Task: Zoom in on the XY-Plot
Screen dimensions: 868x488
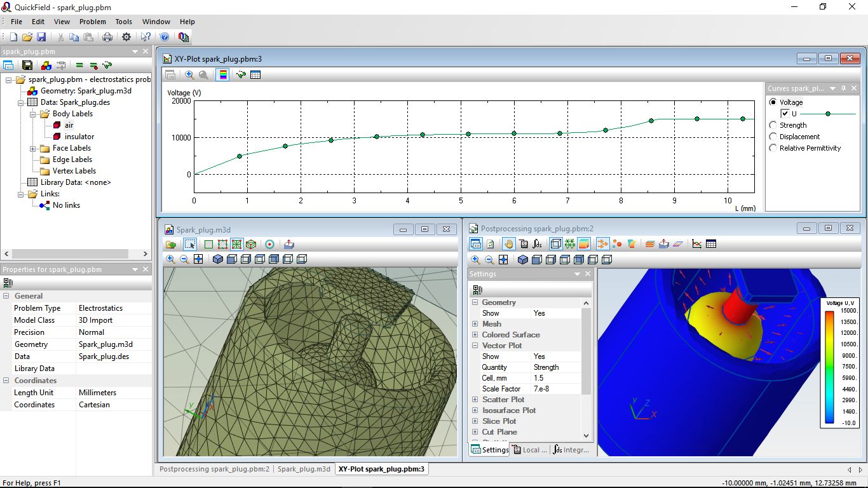Action: (189, 75)
